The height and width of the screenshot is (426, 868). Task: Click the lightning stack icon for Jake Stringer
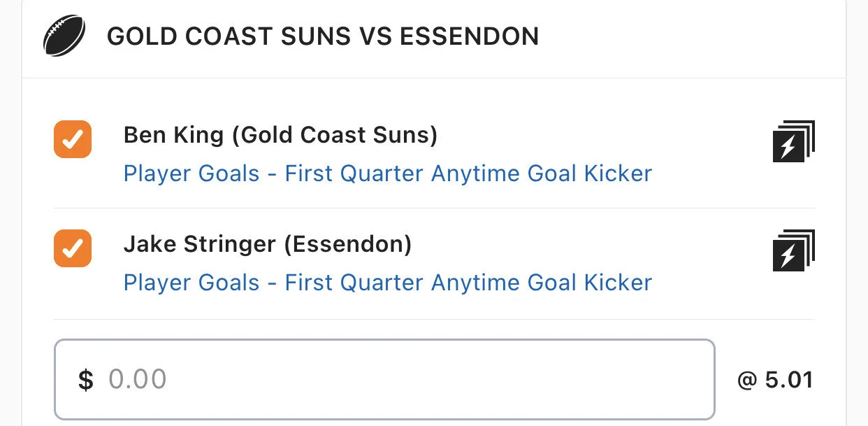793,250
